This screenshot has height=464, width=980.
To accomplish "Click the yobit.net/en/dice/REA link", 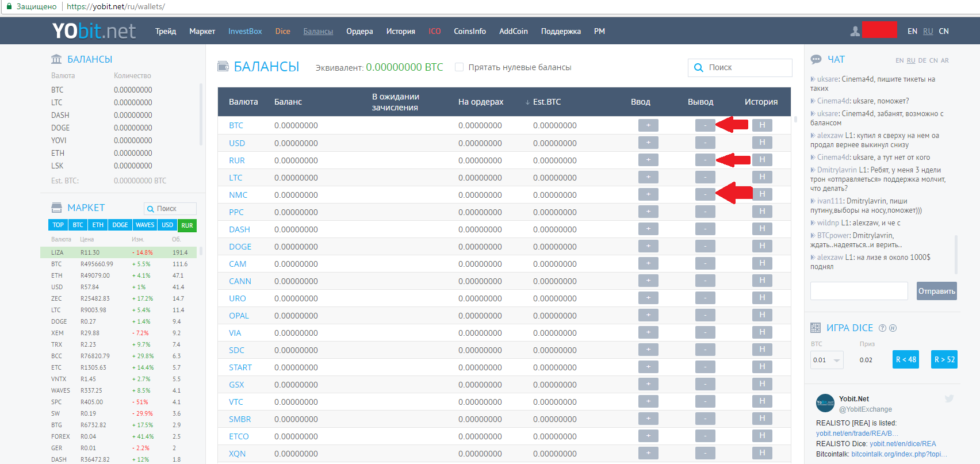I will (x=903, y=444).
